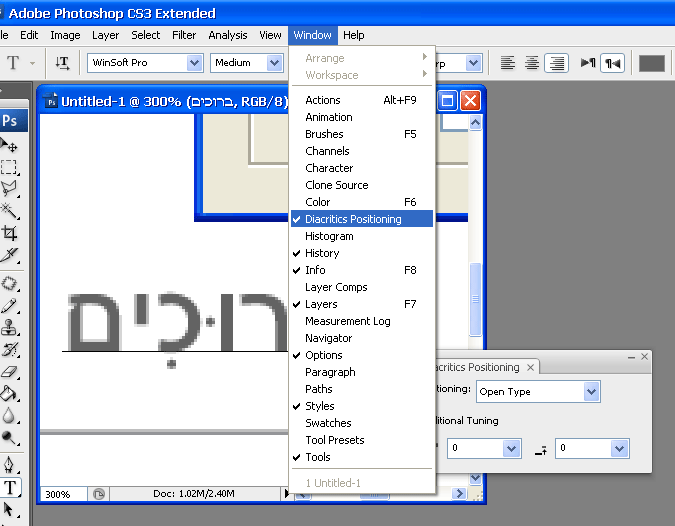The height and width of the screenshot is (526, 675).
Task: Select the Rectangular Marquee tool
Action: [x=9, y=167]
